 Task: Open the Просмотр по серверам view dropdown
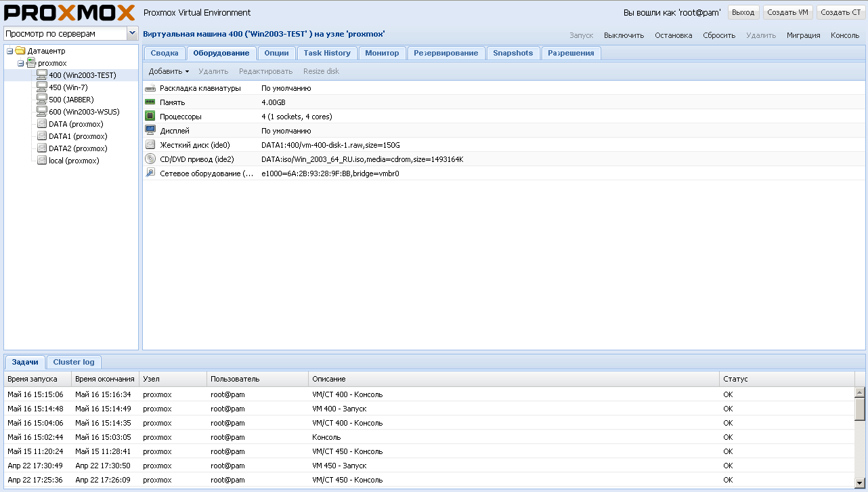coord(132,33)
